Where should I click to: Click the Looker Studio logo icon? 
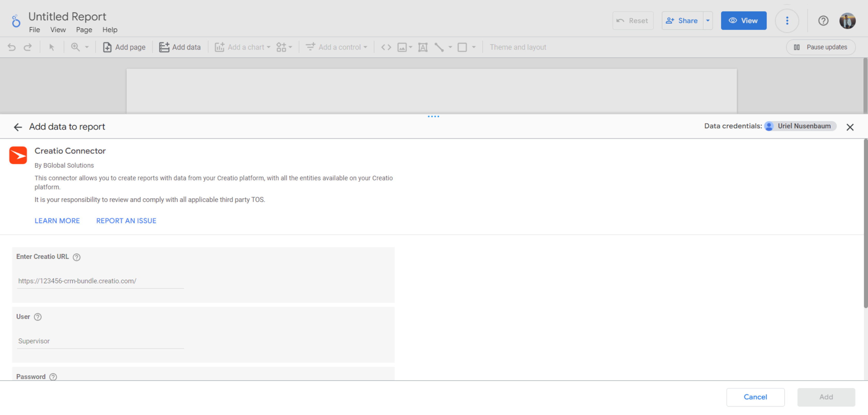(x=16, y=21)
